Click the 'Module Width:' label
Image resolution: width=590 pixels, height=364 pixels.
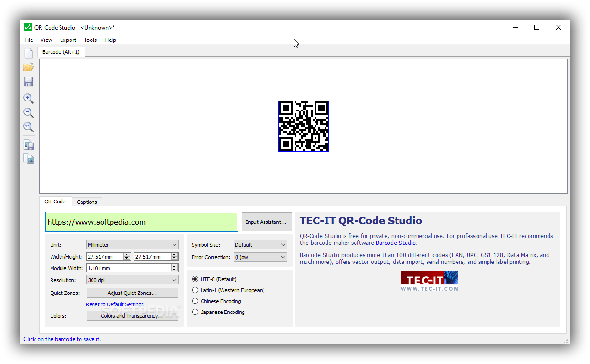66,268
